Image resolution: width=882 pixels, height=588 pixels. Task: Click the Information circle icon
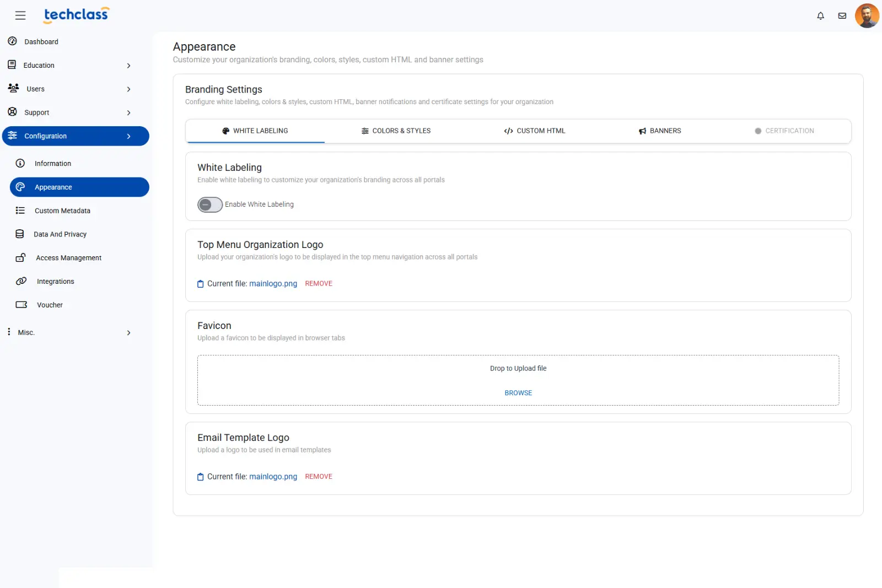[20, 163]
